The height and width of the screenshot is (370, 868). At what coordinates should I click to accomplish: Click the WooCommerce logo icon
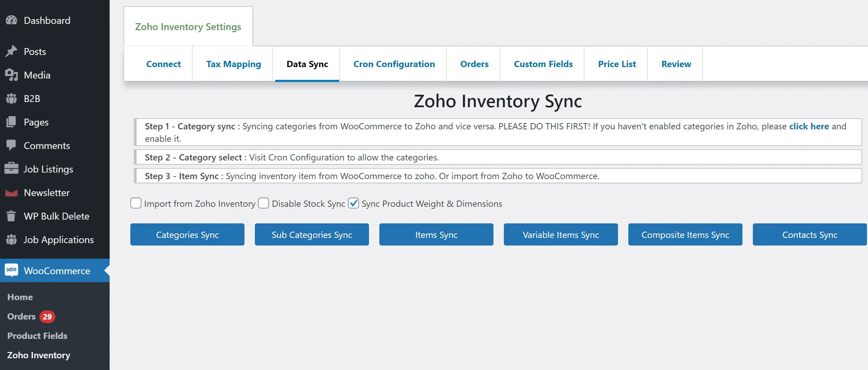[x=11, y=270]
